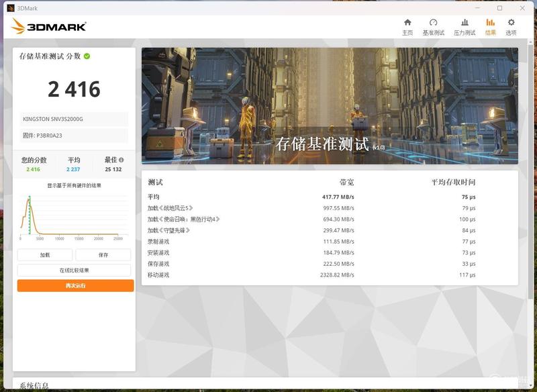Click the 3DMark logo in header
Viewport: 537px width, 392px height.
[x=48, y=26]
